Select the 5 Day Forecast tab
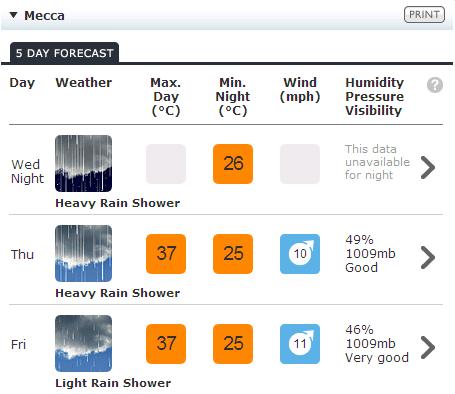 [x=64, y=53]
